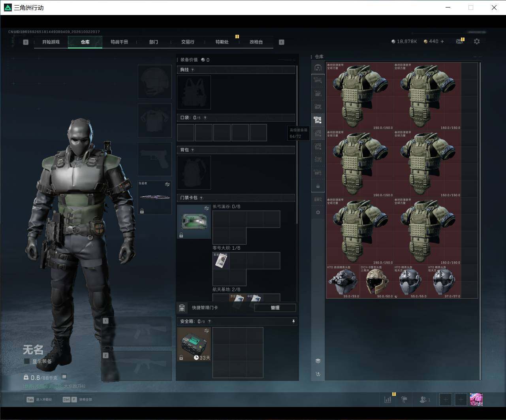Open the weight details list icon

[x=64, y=377]
